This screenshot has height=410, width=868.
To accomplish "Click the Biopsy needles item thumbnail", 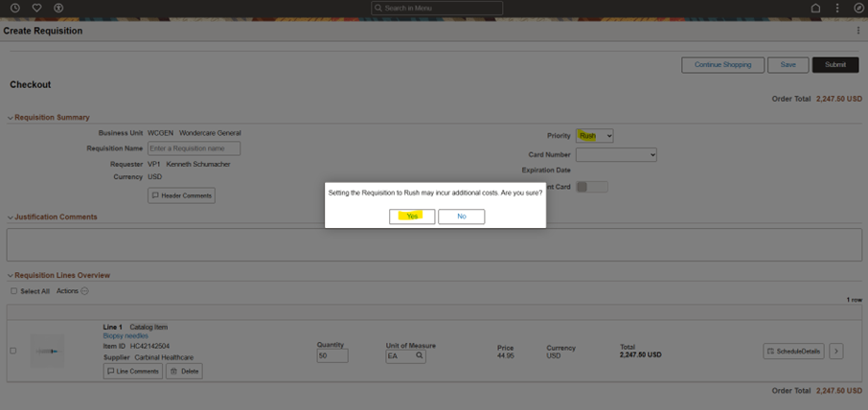I will click(x=48, y=351).
